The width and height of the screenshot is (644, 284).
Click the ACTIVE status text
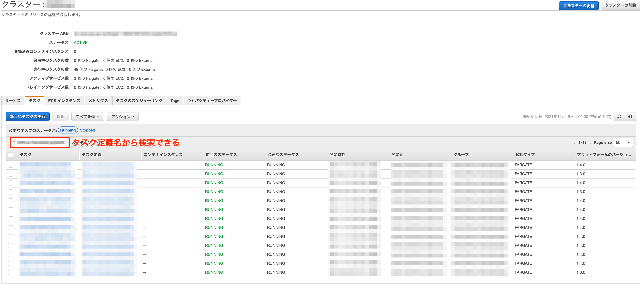click(x=80, y=43)
